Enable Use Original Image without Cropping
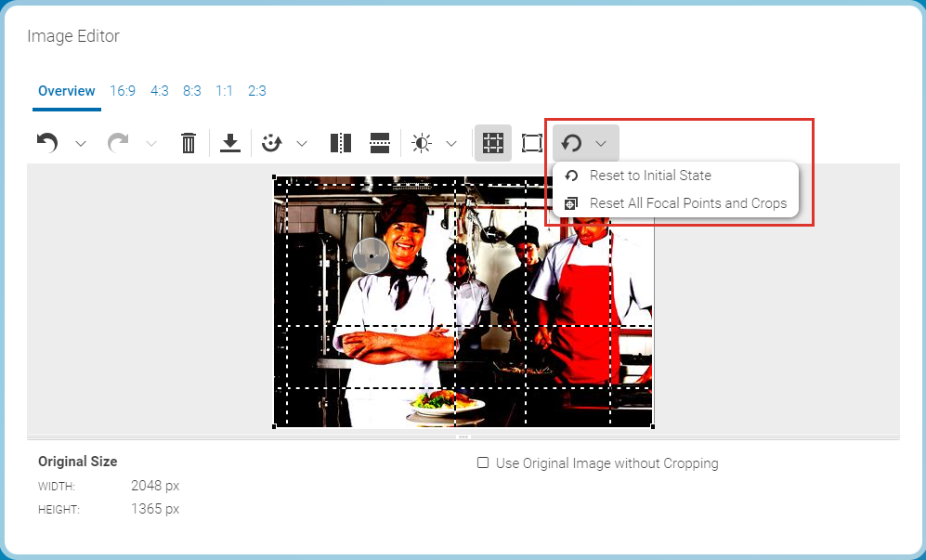Image resolution: width=926 pixels, height=560 pixels. (483, 463)
